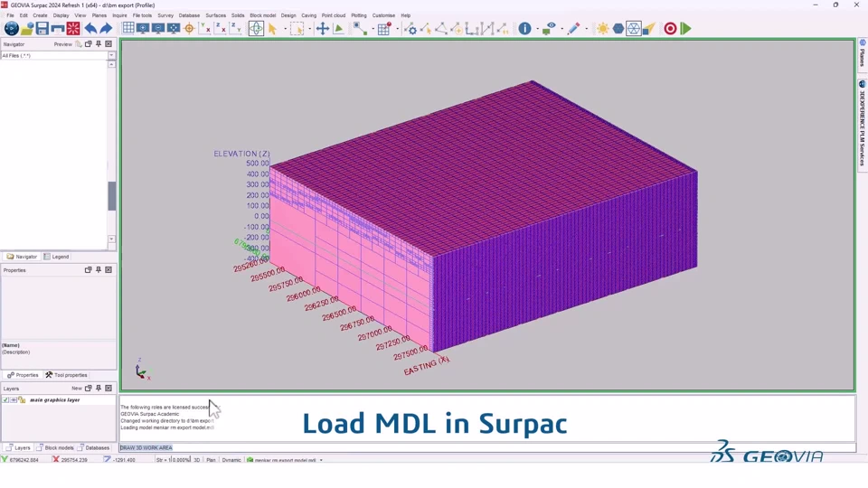Expand dropdown arrow next to snap connector icon
Screen dimensions: 868x488
[373, 29]
